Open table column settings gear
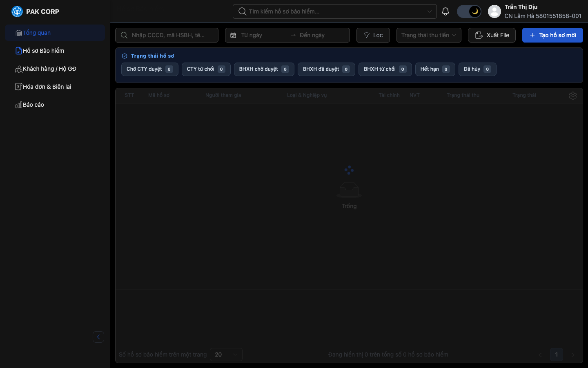 coord(573,95)
